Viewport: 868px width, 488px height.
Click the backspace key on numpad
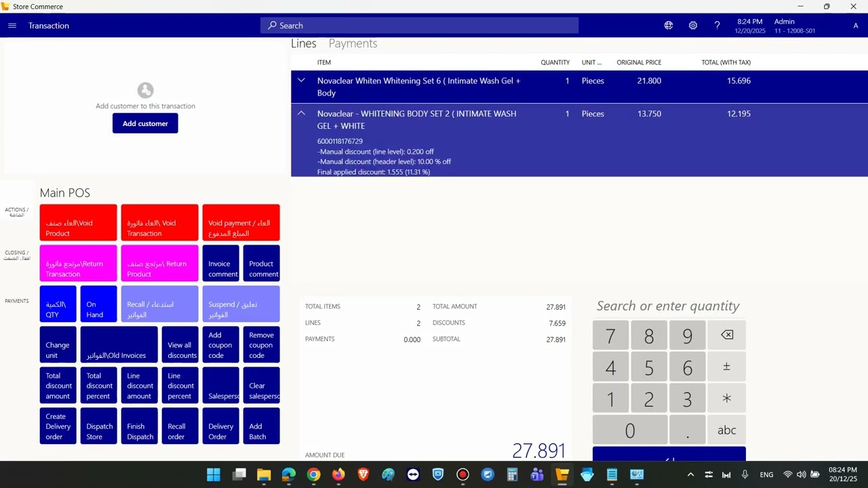pos(726,335)
